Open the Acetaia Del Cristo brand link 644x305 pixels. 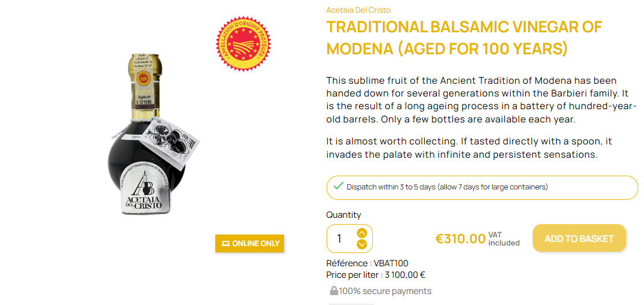[x=358, y=10]
